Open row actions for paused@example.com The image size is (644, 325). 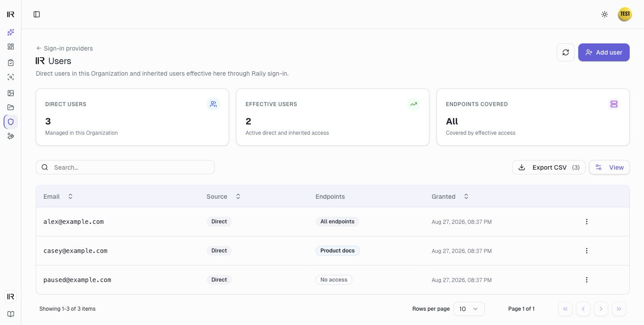click(587, 280)
